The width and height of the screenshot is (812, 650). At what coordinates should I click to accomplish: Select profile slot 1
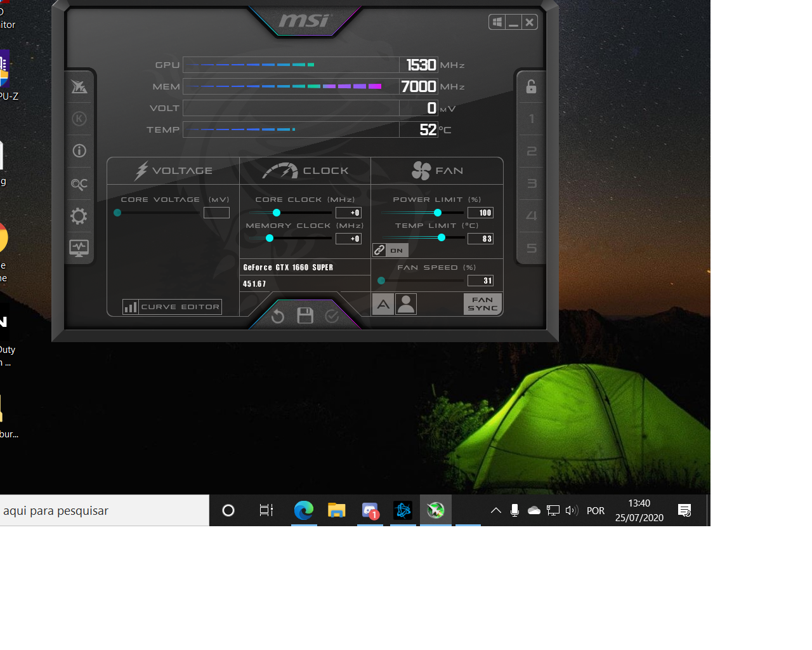click(532, 119)
